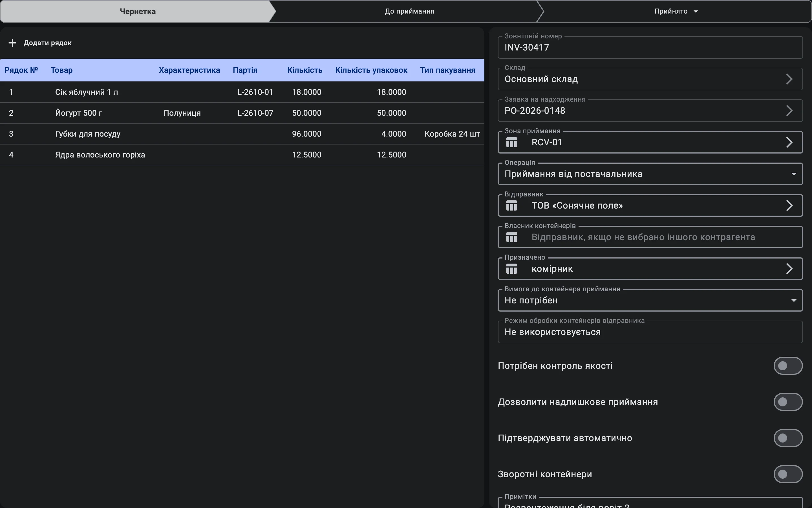Open Вимога до контейнера приймання dropdown
The image size is (812, 508).
[x=650, y=300]
